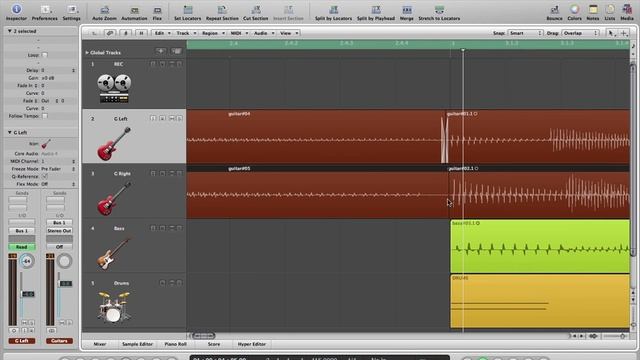
Task: Merge selected regions via Merge icon
Action: 407,9
